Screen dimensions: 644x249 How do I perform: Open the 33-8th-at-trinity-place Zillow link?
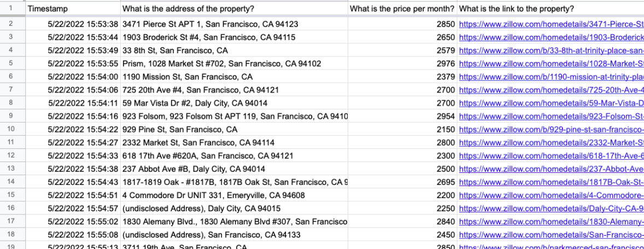pyautogui.click(x=551, y=50)
